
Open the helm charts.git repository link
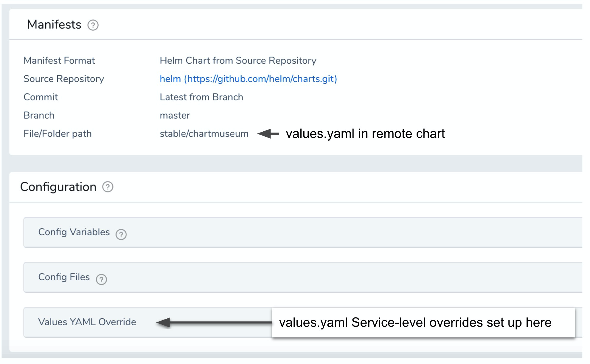(x=248, y=79)
